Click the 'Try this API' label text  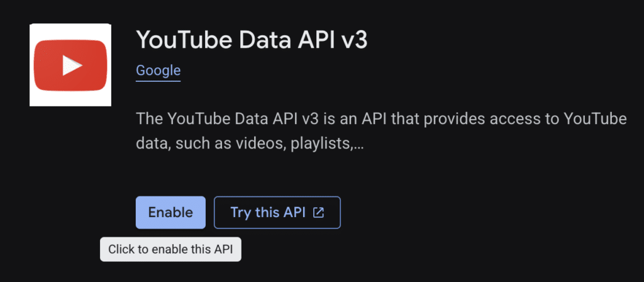point(268,213)
